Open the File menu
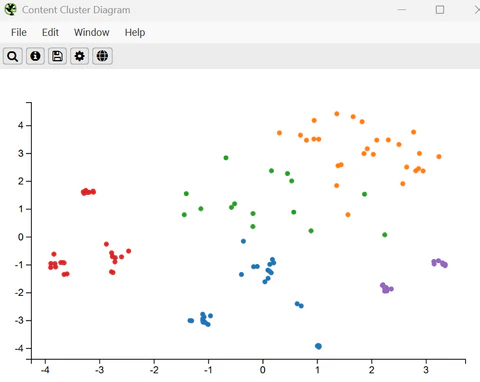The height and width of the screenshot is (382, 480). 19,32
